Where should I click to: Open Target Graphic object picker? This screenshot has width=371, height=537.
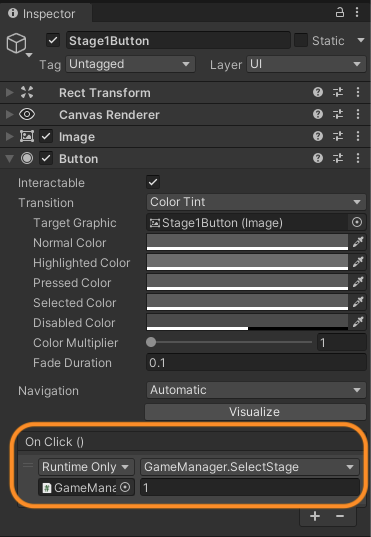click(357, 223)
